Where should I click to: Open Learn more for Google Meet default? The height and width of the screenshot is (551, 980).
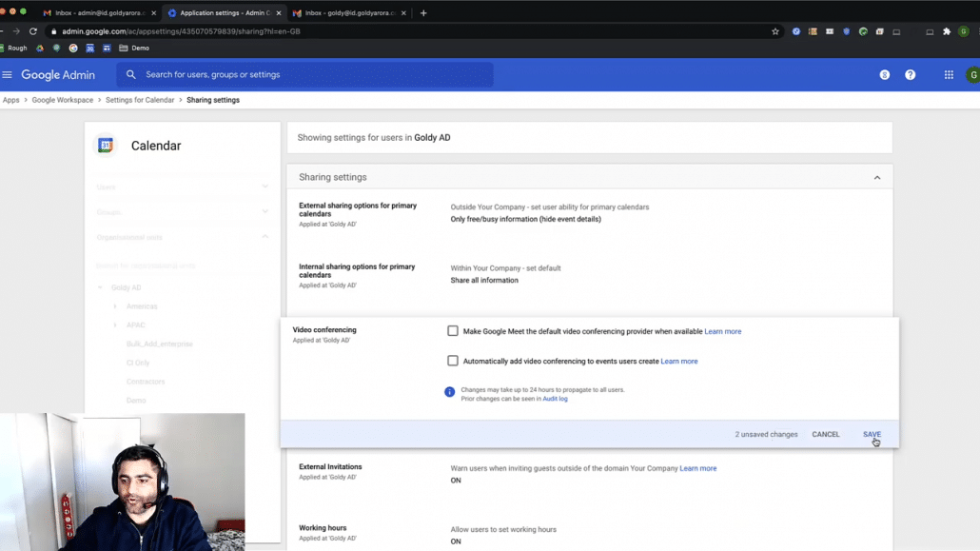point(722,331)
